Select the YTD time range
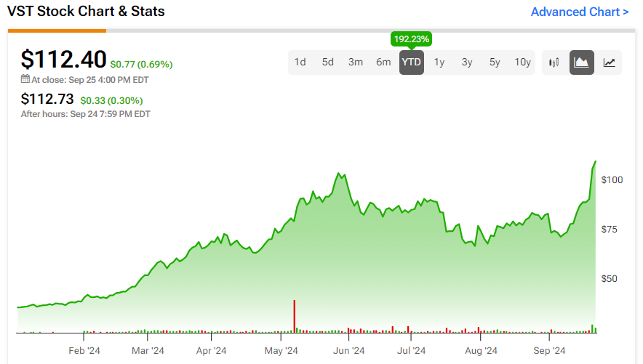The image size is (643, 364). tap(411, 62)
